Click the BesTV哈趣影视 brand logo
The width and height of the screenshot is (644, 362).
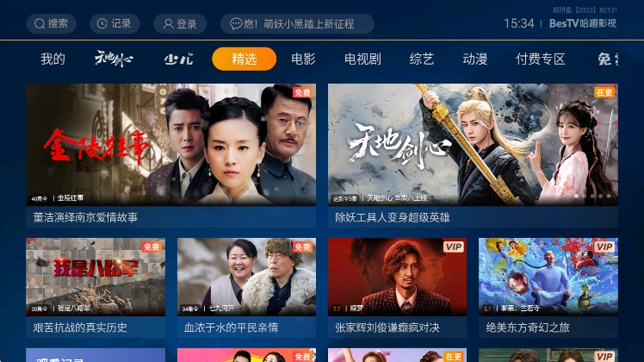[x=582, y=23]
